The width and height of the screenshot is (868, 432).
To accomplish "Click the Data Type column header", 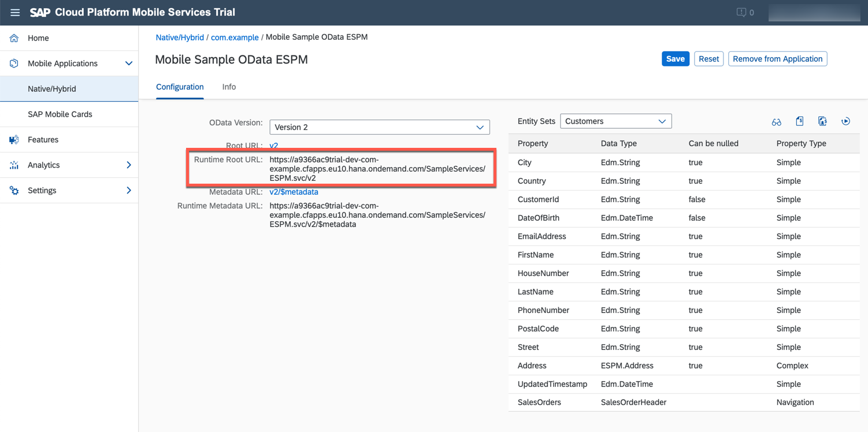I will [x=619, y=144].
